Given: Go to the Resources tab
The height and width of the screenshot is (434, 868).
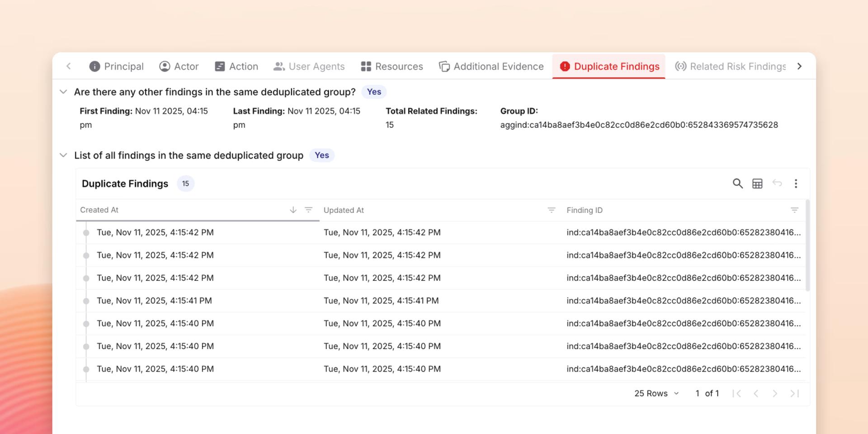Looking at the screenshot, I should click(x=392, y=66).
